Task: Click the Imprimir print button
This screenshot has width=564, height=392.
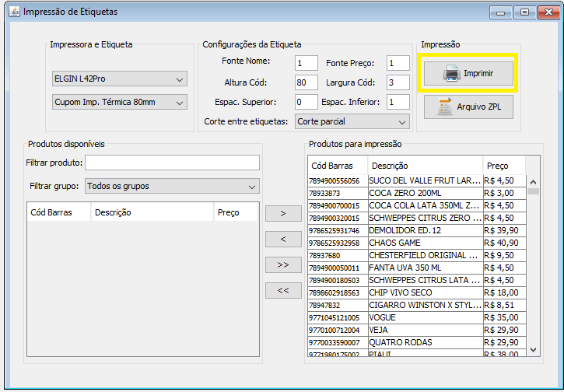Action: (468, 73)
